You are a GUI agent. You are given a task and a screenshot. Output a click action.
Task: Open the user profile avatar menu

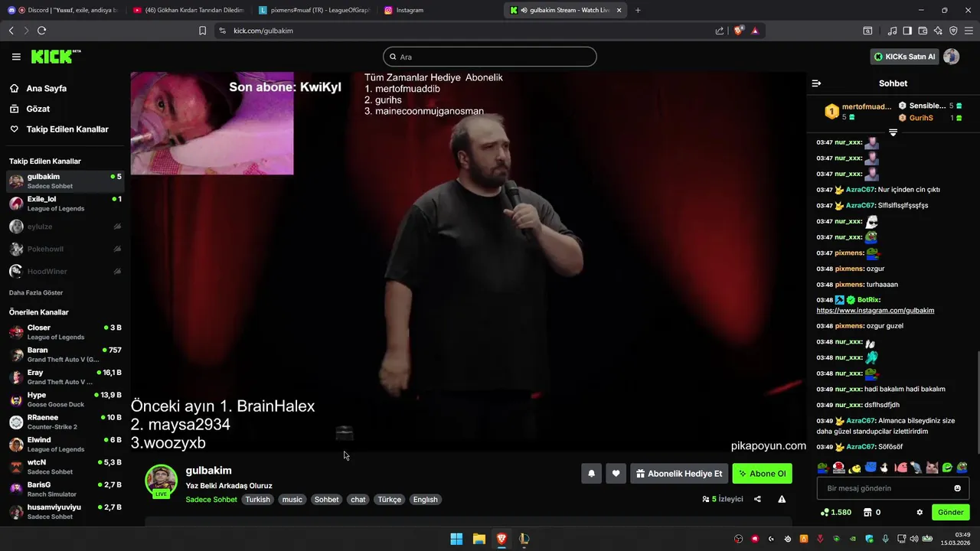[x=952, y=57]
